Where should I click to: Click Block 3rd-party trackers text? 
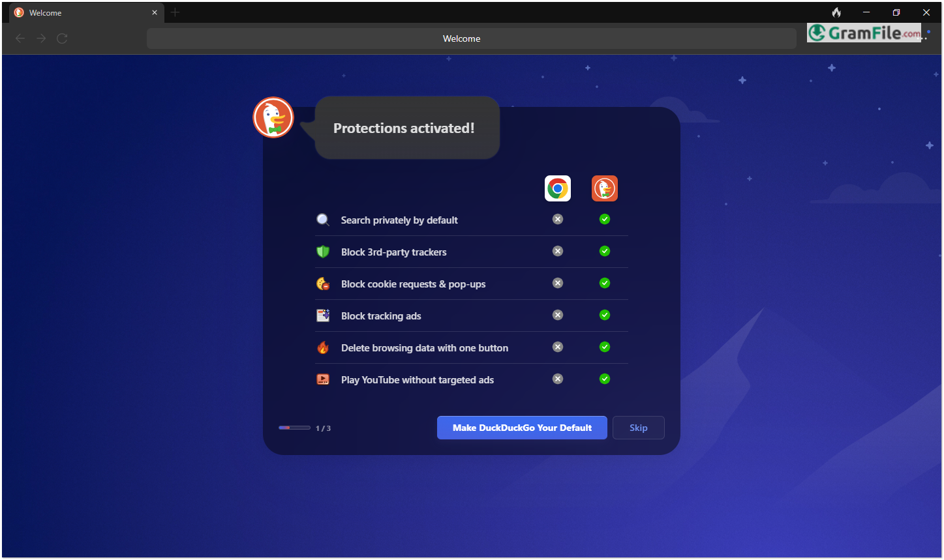point(394,252)
